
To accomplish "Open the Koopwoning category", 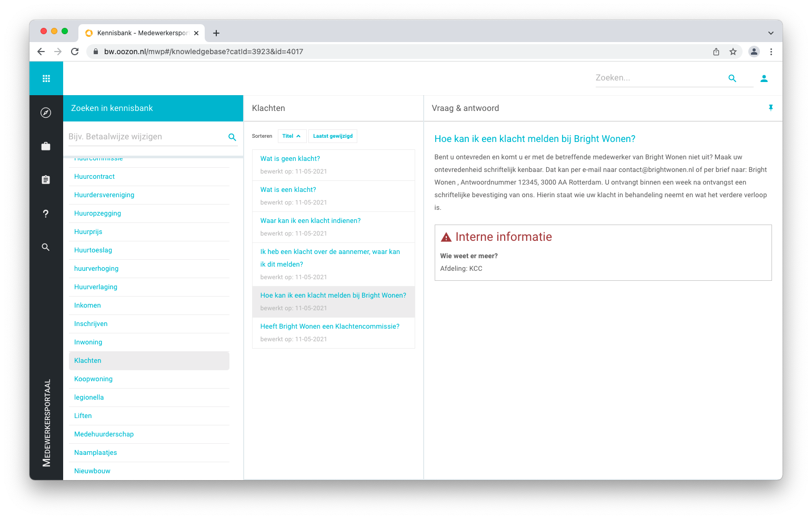I will click(x=149, y=379).
